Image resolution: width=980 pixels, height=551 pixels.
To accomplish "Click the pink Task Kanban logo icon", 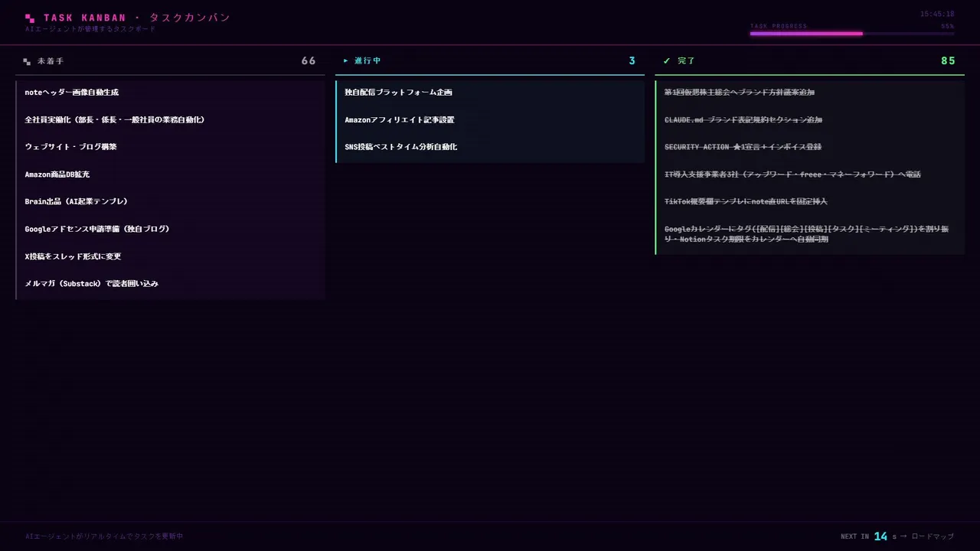I will (30, 18).
